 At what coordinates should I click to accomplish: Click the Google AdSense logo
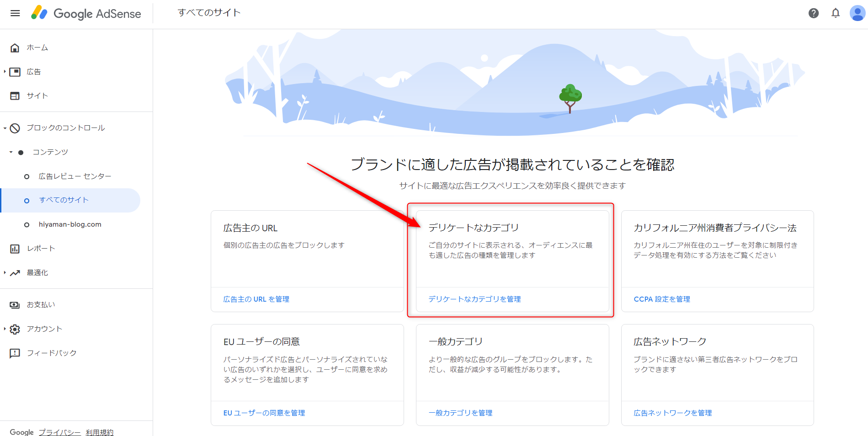tap(86, 13)
